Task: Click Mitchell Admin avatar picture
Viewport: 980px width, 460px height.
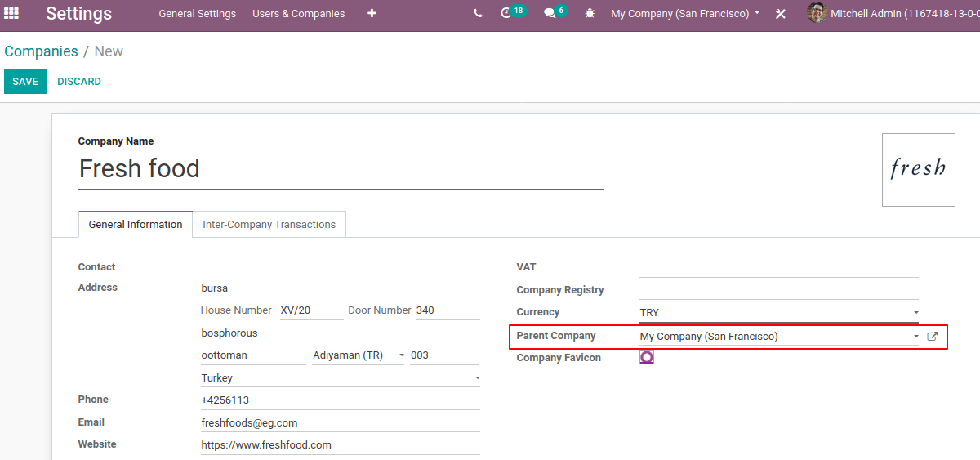Action: click(x=817, y=13)
